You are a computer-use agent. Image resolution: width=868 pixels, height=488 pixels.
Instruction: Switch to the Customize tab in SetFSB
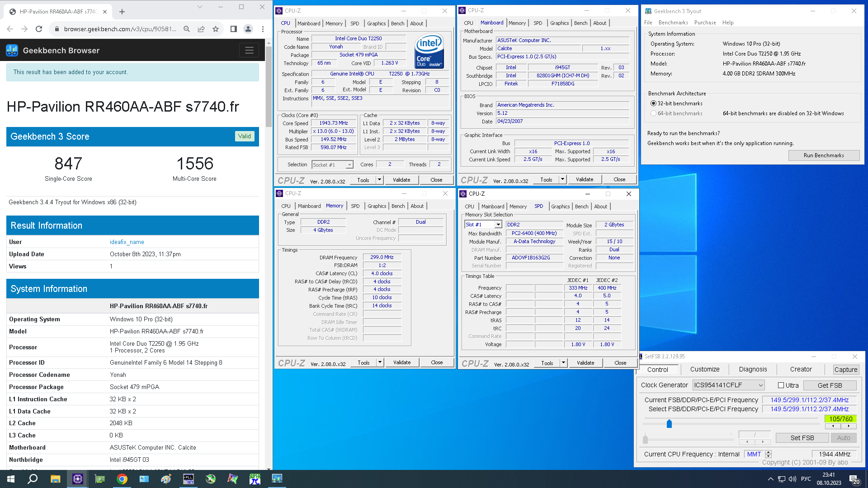pos(705,369)
